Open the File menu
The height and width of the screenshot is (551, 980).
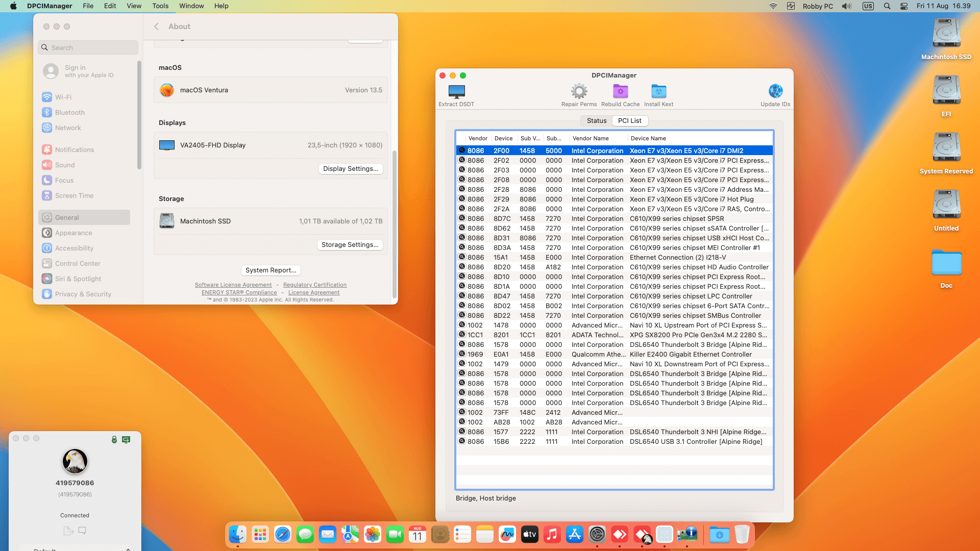88,6
